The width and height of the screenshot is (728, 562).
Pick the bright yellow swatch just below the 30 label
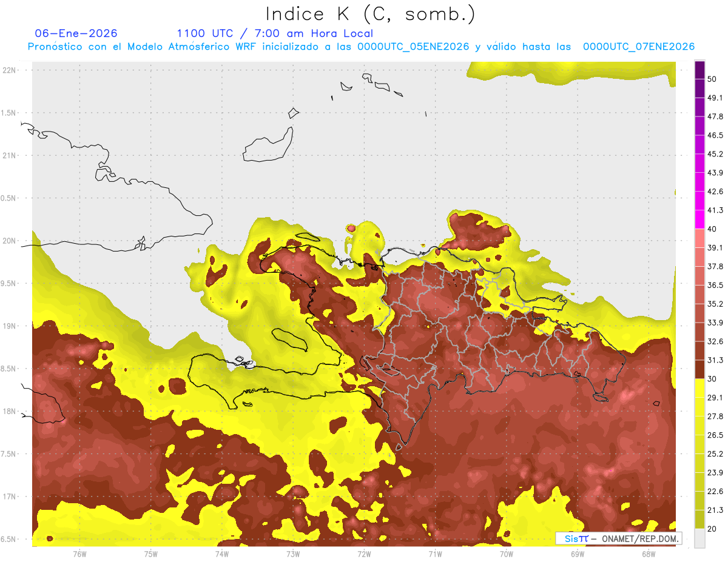699,388
